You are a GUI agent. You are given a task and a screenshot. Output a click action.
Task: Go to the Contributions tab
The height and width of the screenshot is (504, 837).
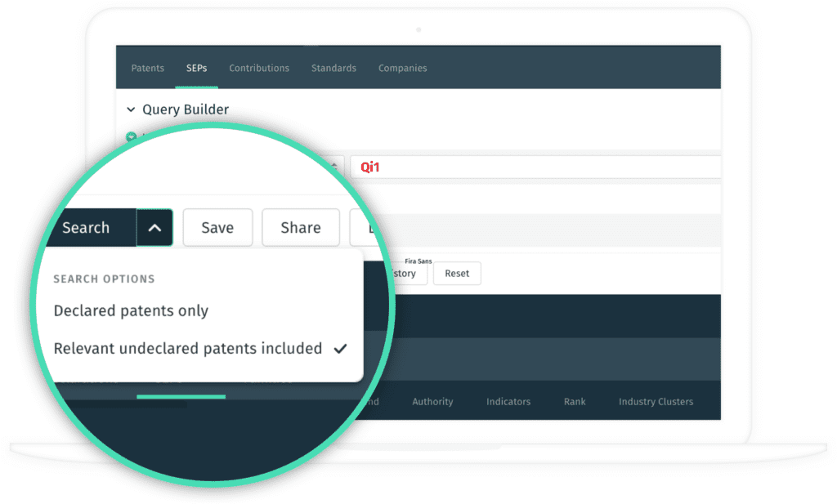tap(259, 69)
